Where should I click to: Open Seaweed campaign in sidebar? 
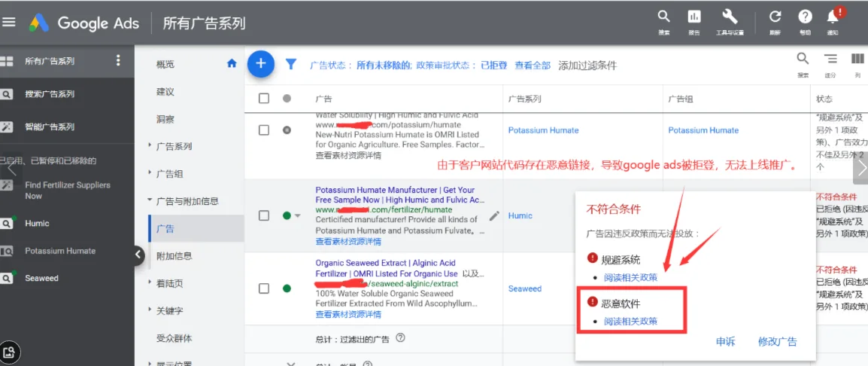[x=41, y=278]
